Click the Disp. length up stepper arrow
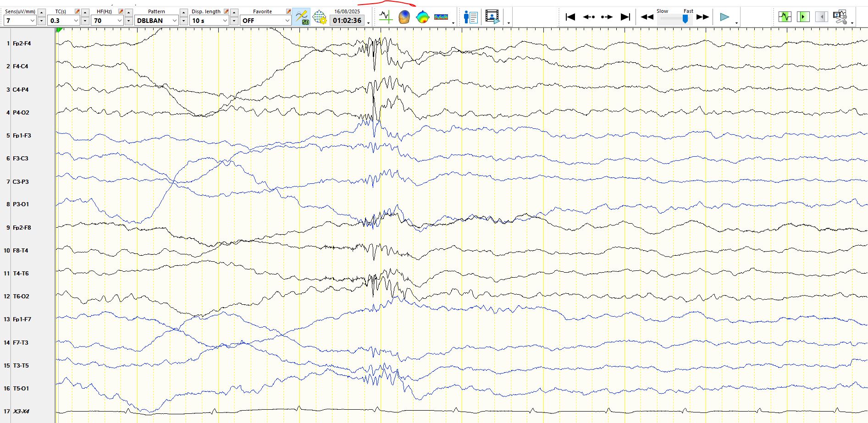 coord(234,12)
